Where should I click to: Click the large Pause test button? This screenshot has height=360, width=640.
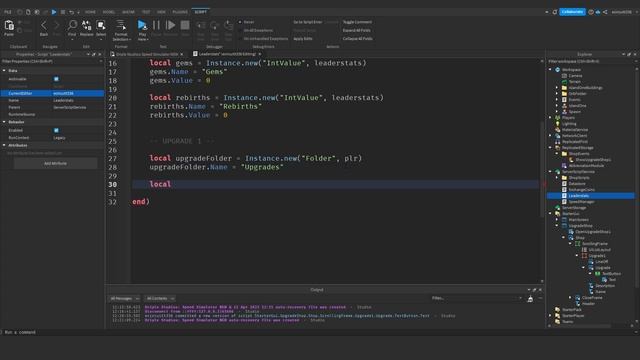156,25
